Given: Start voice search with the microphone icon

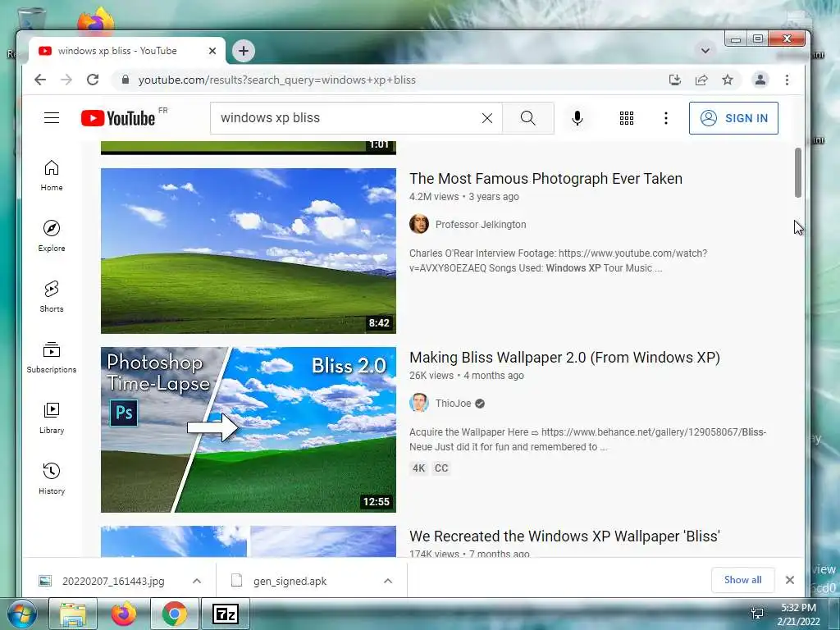Looking at the screenshot, I should click(577, 118).
